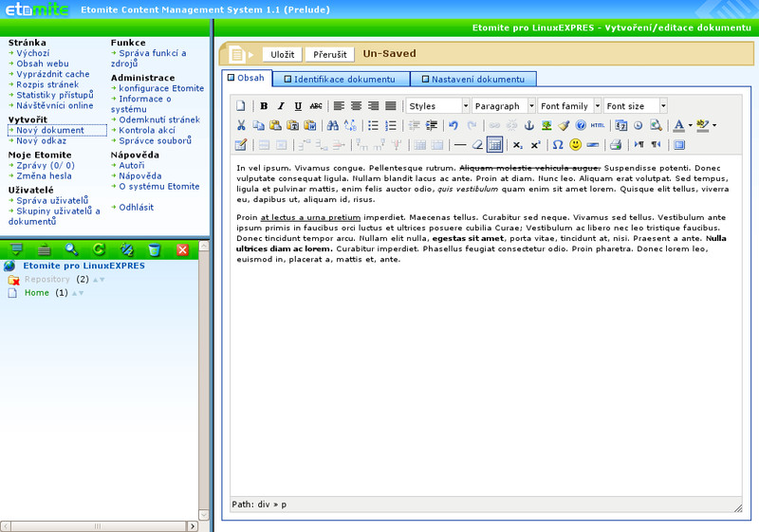Insert image icon
Image resolution: width=759 pixels, height=532 pixels.
[546, 125]
